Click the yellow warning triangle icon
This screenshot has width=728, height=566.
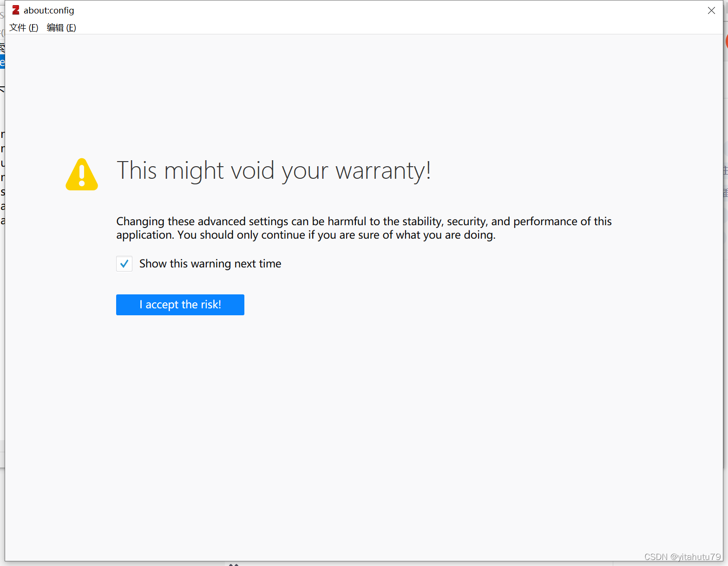click(82, 174)
